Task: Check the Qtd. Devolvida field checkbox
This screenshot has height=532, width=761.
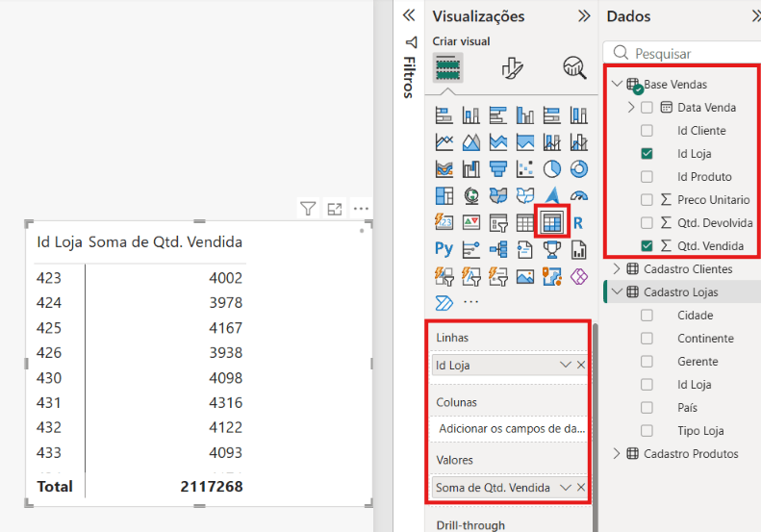Action: (647, 222)
